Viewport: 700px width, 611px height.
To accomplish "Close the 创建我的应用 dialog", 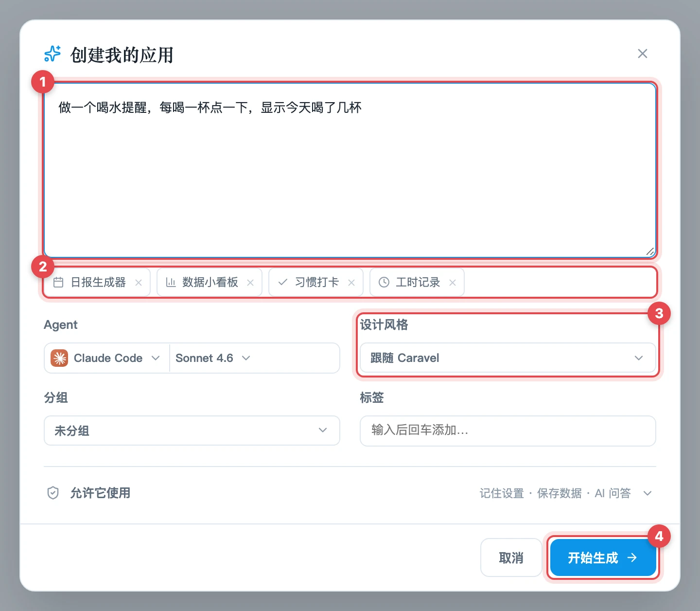I will pyautogui.click(x=642, y=54).
